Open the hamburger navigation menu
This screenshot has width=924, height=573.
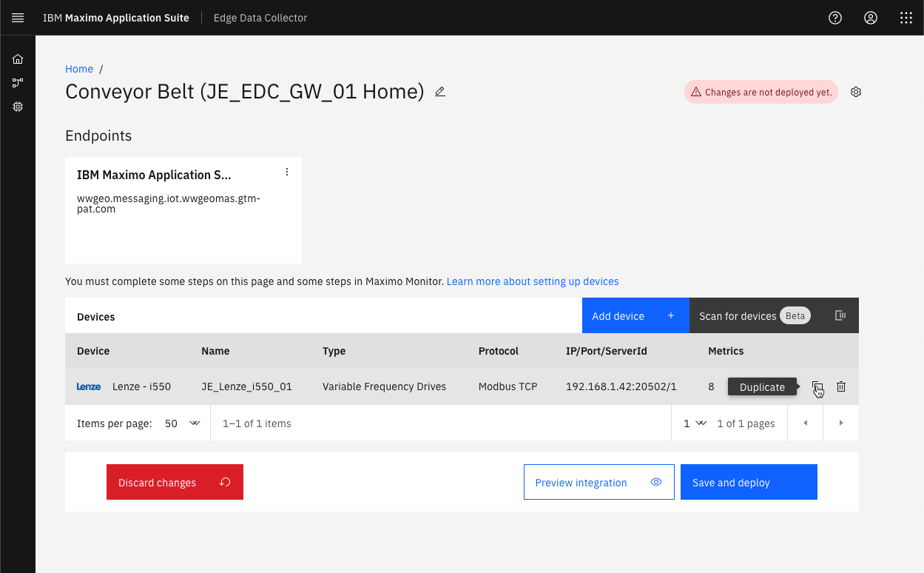18,18
